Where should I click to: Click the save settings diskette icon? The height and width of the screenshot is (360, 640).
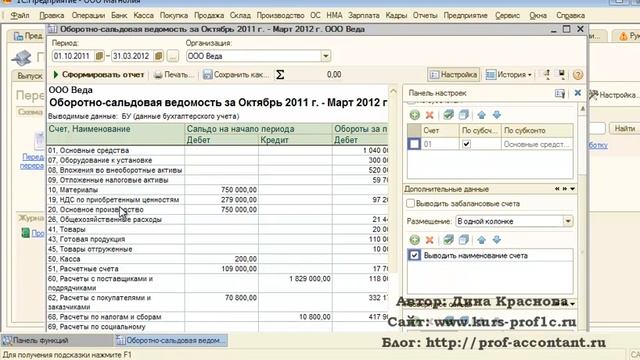pyautogui.click(x=562, y=74)
